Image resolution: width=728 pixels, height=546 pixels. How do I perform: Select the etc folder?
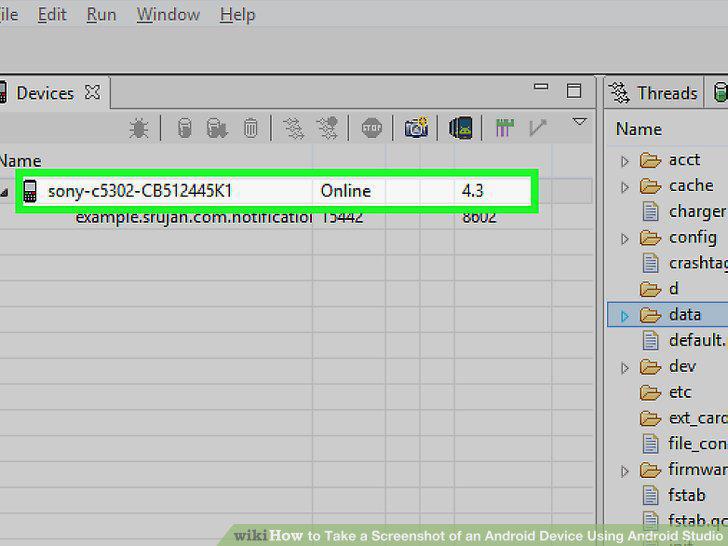point(680,392)
